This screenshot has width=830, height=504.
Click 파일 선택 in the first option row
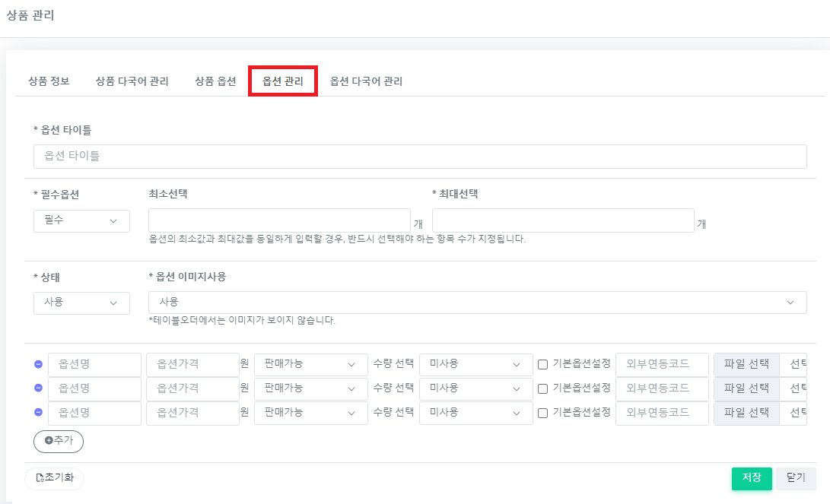[x=746, y=365]
